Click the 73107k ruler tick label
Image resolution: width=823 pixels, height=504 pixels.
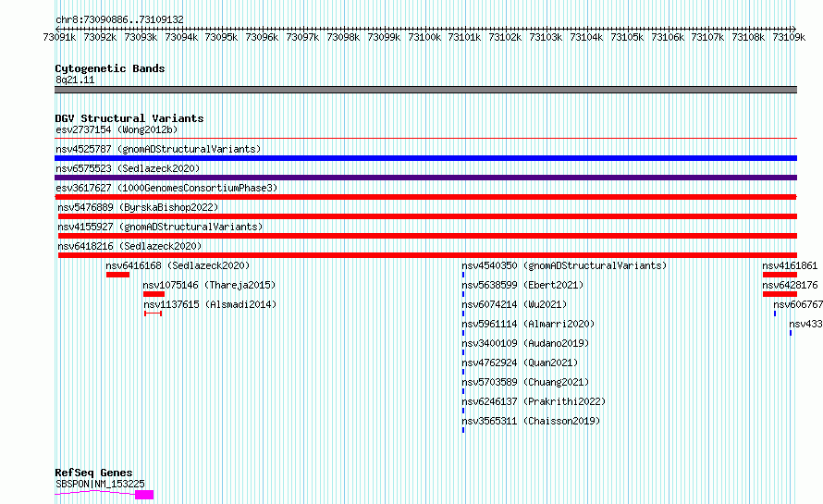coord(707,37)
